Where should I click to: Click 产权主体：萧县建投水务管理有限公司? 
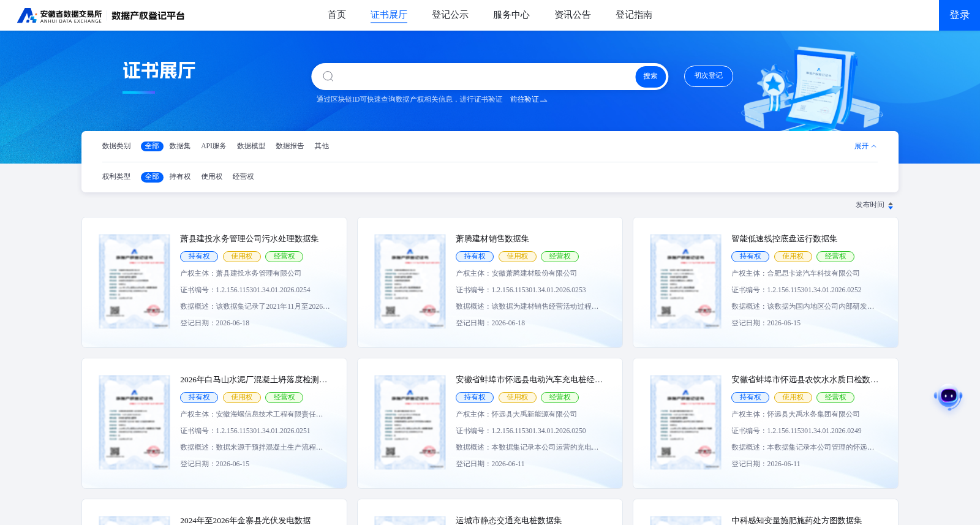tap(241, 273)
